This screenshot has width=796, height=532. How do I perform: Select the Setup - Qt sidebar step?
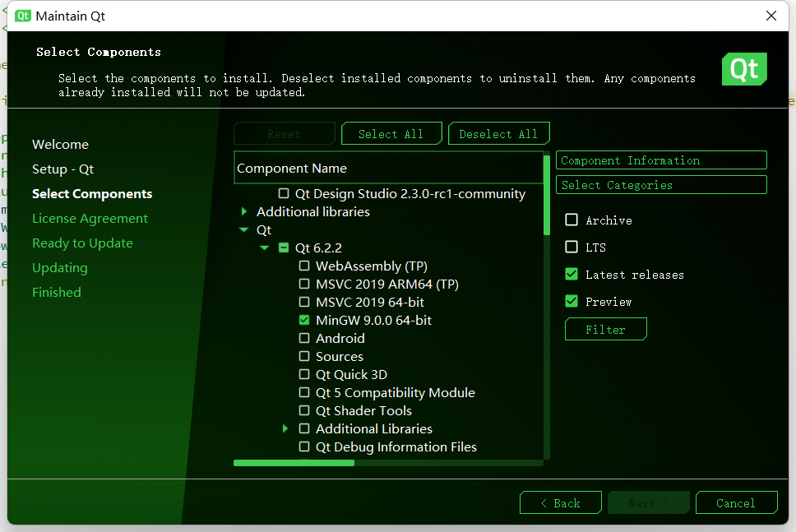coord(63,169)
